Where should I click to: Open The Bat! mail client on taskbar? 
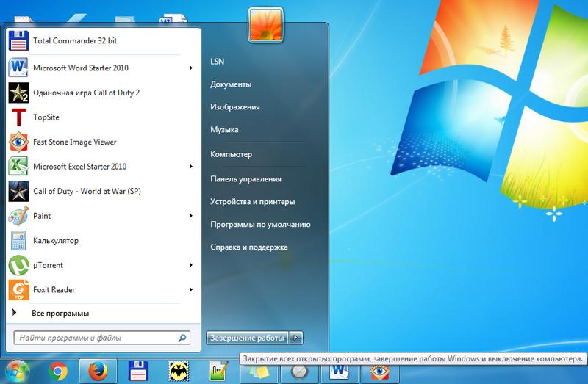179,372
